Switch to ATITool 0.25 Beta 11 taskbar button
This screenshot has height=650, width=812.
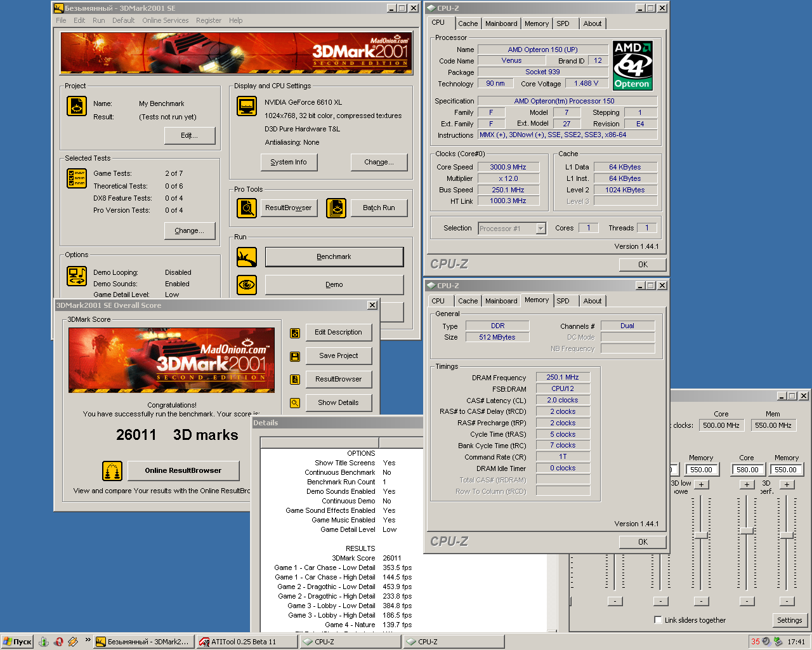pyautogui.click(x=246, y=642)
